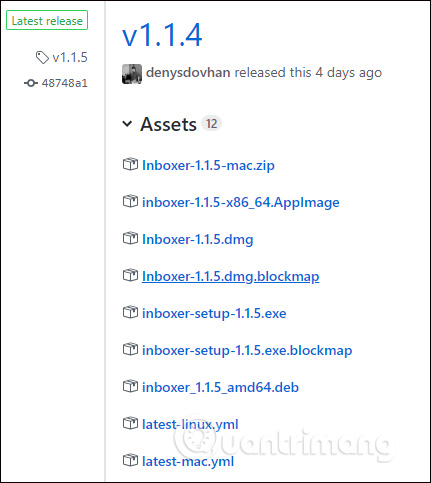Collapse the Assets section chevron
The width and height of the screenshot is (431, 483).
pos(127,124)
